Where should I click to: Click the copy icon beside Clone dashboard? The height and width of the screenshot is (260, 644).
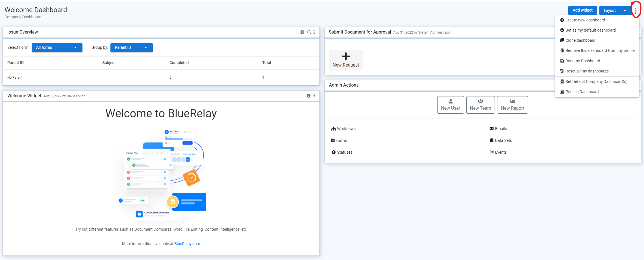coord(562,40)
